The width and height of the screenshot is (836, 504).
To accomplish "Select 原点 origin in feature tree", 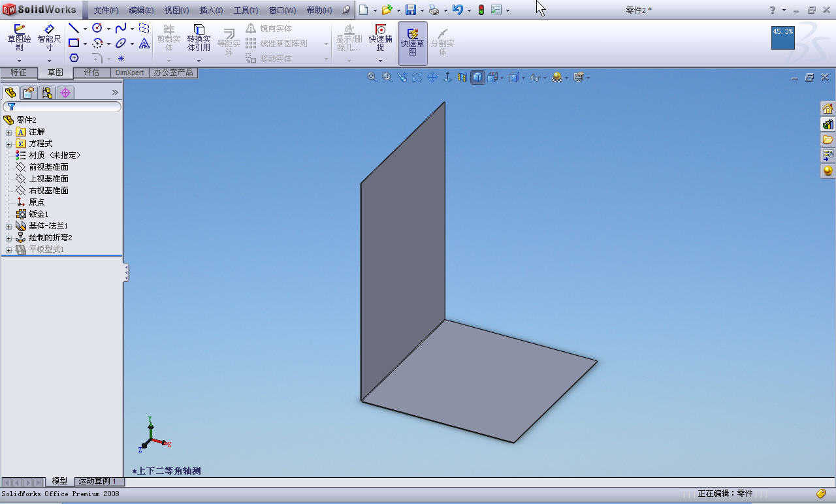I will point(37,202).
